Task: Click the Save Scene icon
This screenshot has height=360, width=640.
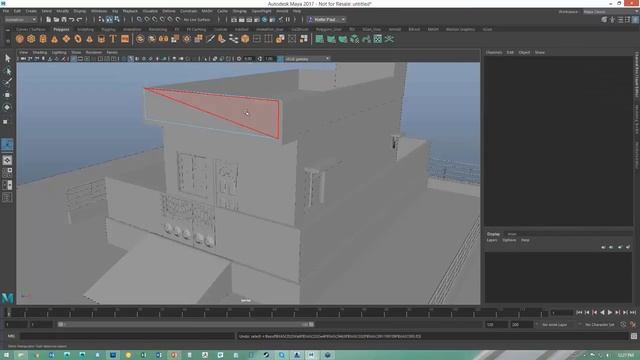Action: click(x=64, y=19)
